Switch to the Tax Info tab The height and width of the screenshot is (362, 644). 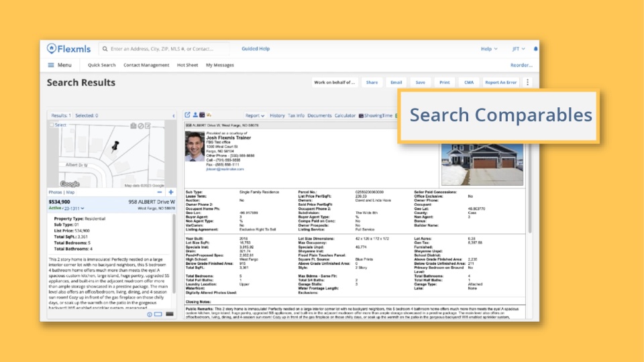click(296, 116)
